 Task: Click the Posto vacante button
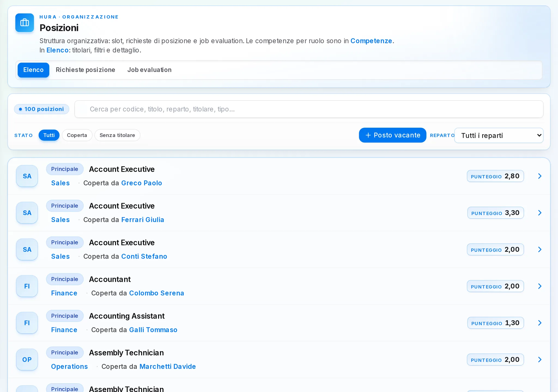(392, 135)
